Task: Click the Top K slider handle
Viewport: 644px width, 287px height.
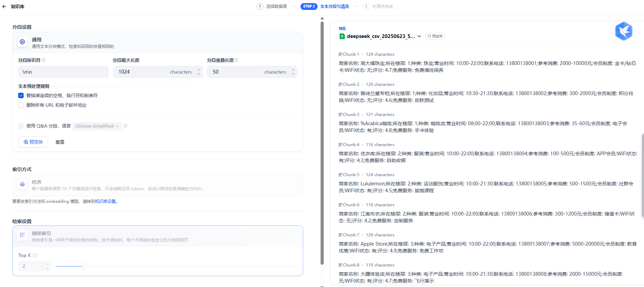Action: tap(83, 266)
